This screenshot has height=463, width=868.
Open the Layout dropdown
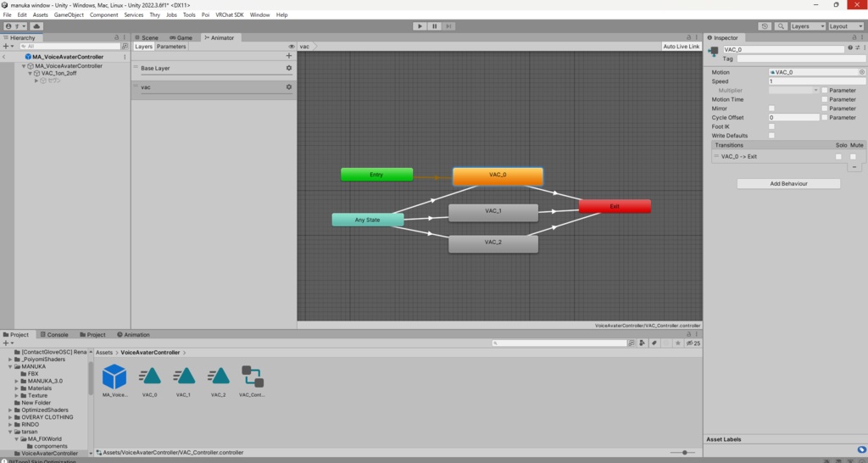846,26
